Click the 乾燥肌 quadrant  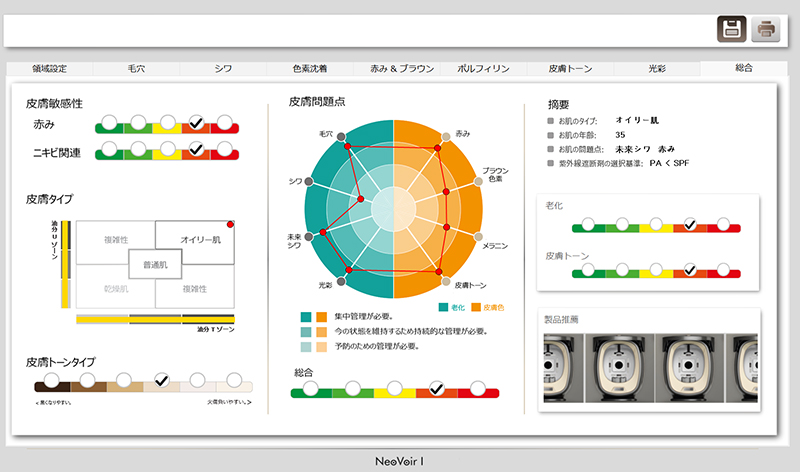click(116, 289)
